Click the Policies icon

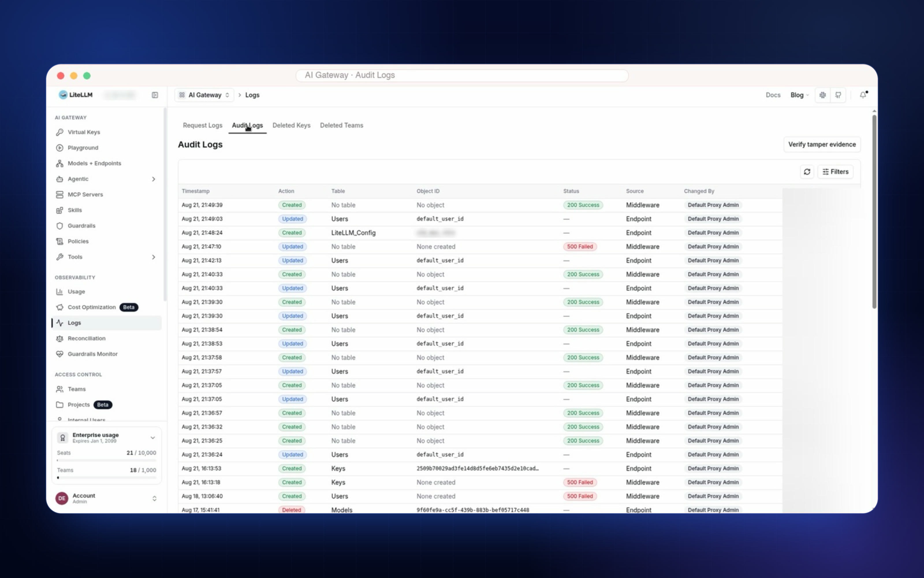coord(59,241)
